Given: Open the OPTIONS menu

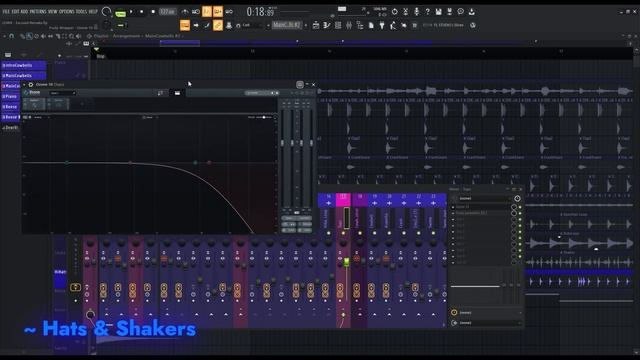Looking at the screenshot, I should pyautogui.click(x=66, y=11).
